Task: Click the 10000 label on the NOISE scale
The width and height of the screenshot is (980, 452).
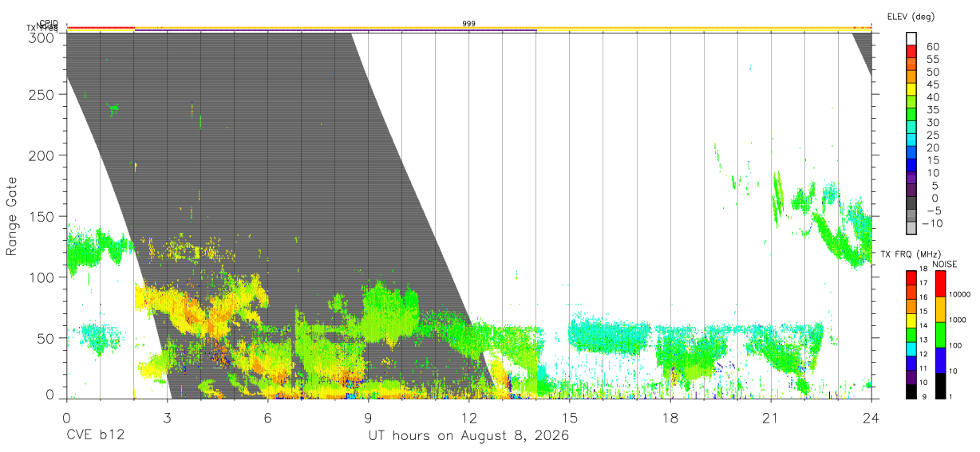Action: point(960,294)
